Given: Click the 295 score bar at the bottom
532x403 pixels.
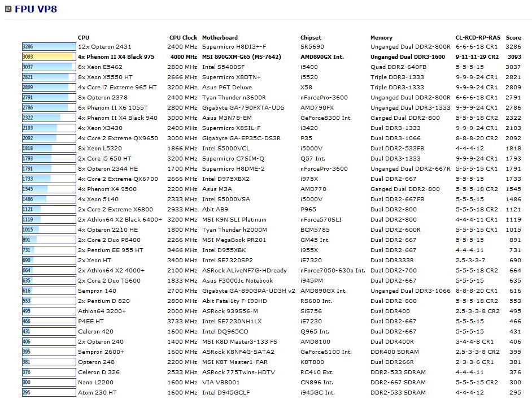Looking at the screenshot, I should pos(49,392).
